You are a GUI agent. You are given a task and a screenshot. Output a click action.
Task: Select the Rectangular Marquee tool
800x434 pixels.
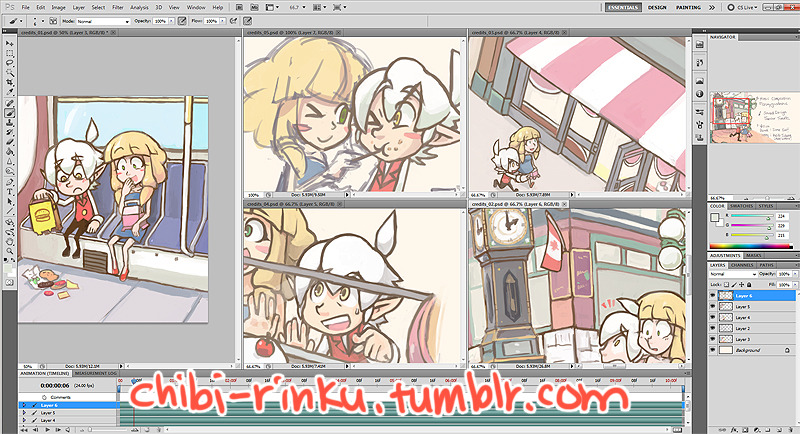tap(9, 52)
